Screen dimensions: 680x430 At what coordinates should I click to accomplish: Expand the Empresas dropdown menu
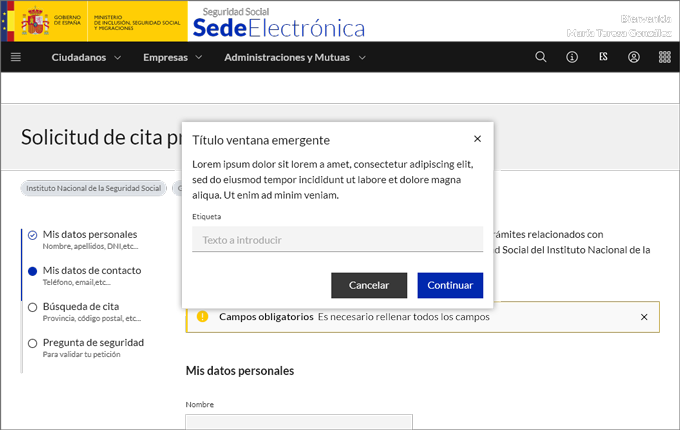click(172, 57)
